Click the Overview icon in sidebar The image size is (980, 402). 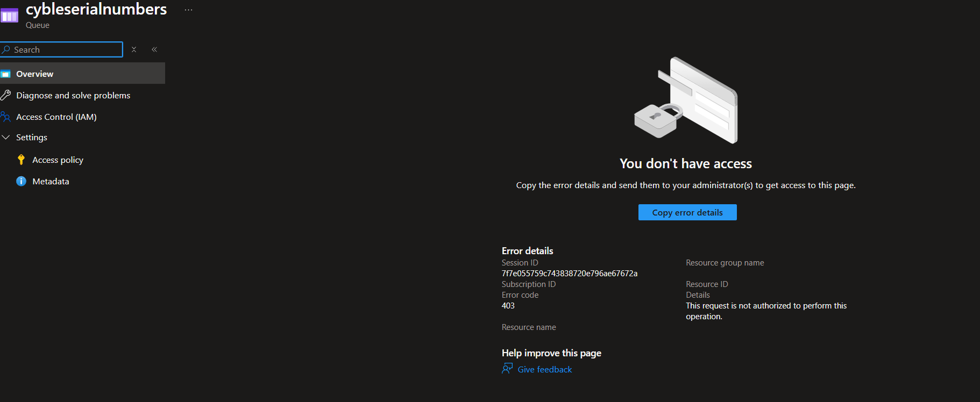(x=6, y=74)
